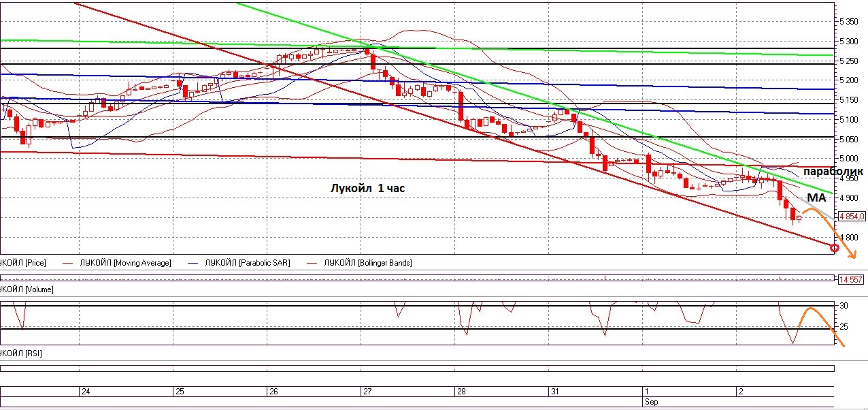Click the RSI level 25 axis label
868x410 pixels.
coord(843,328)
